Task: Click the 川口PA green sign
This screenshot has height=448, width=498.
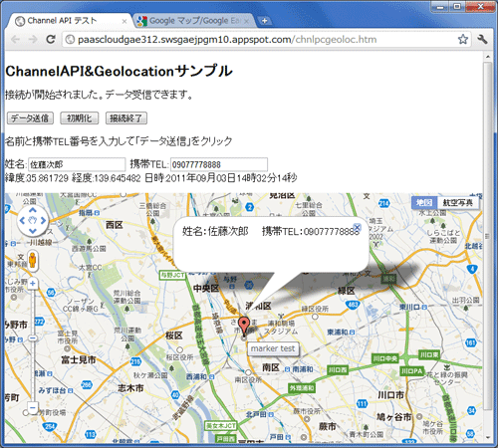Action: pos(411,371)
